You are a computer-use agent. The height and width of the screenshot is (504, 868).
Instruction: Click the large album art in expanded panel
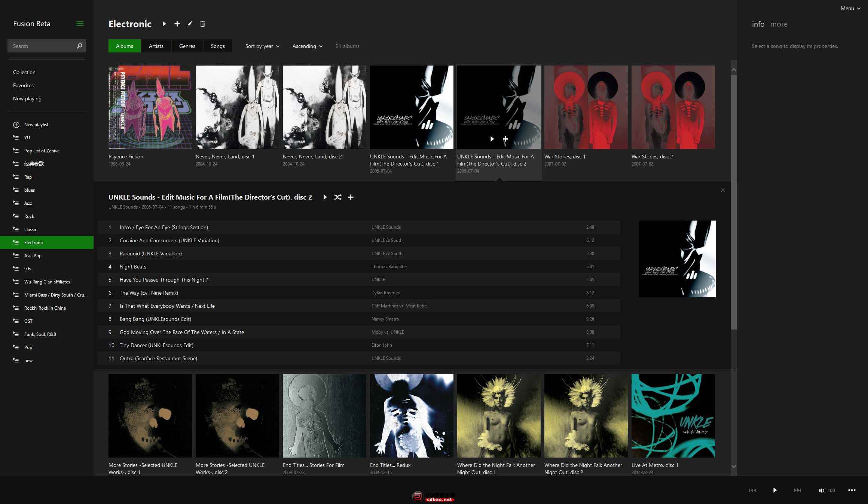click(x=677, y=259)
